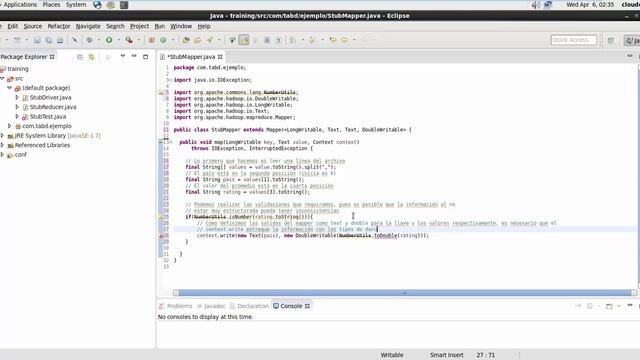Open the Applications system menu

pos(20,4)
